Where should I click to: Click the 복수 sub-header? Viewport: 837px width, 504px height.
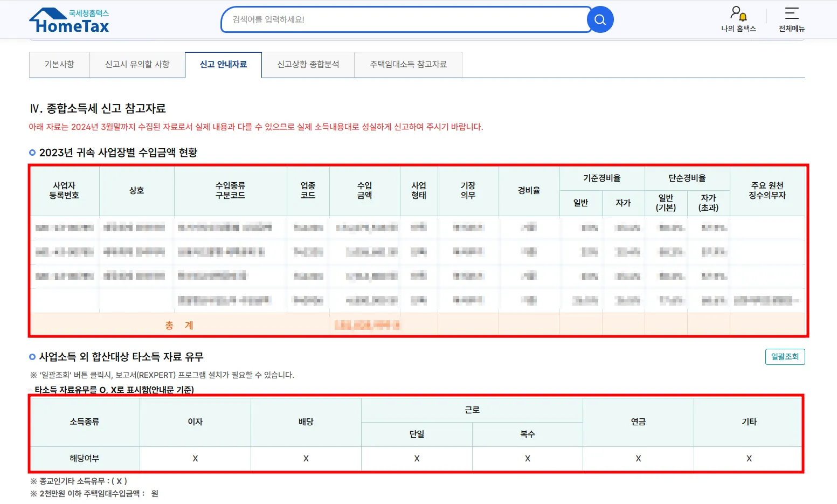point(528,434)
